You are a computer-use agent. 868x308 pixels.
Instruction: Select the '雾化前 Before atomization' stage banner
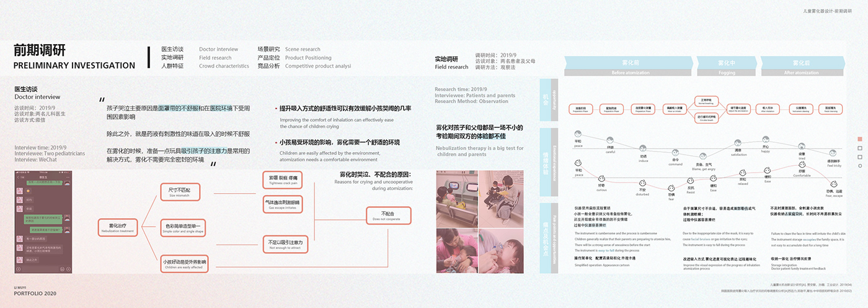629,66
